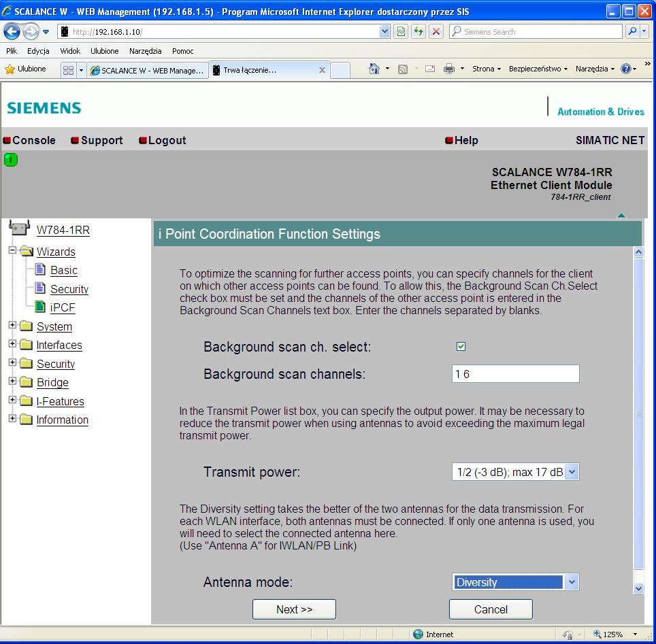Open the Transmit power dropdown
The width and height of the screenshot is (656, 644).
(x=515, y=472)
